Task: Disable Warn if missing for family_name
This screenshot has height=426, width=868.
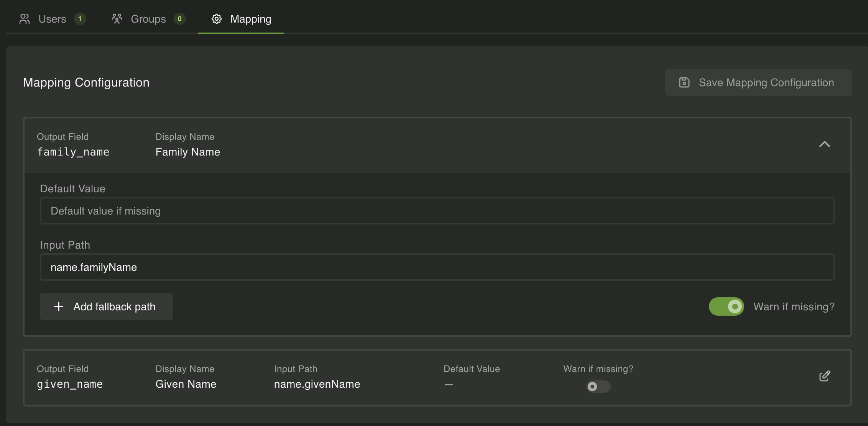Action: coord(726,306)
